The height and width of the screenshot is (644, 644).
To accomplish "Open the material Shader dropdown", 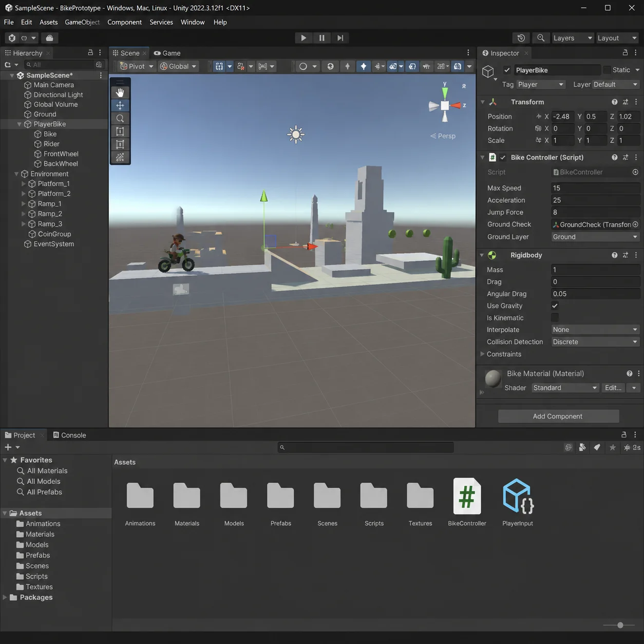I will click(x=565, y=388).
